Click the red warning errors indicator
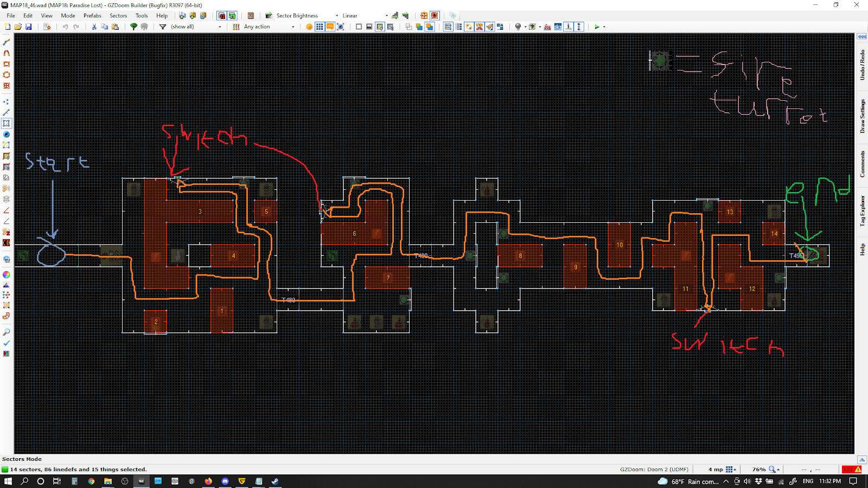The image size is (868, 488). click(852, 470)
